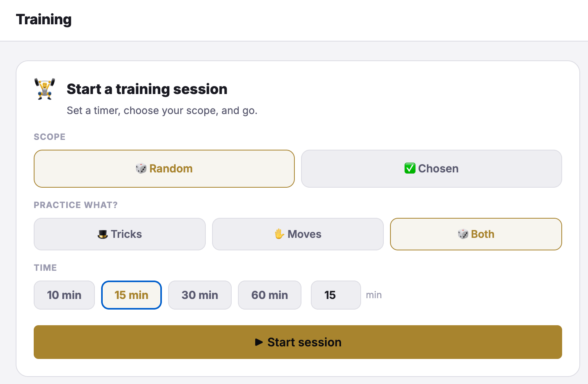Click the dice icon on Both
The width and height of the screenshot is (588, 384).
click(x=463, y=234)
